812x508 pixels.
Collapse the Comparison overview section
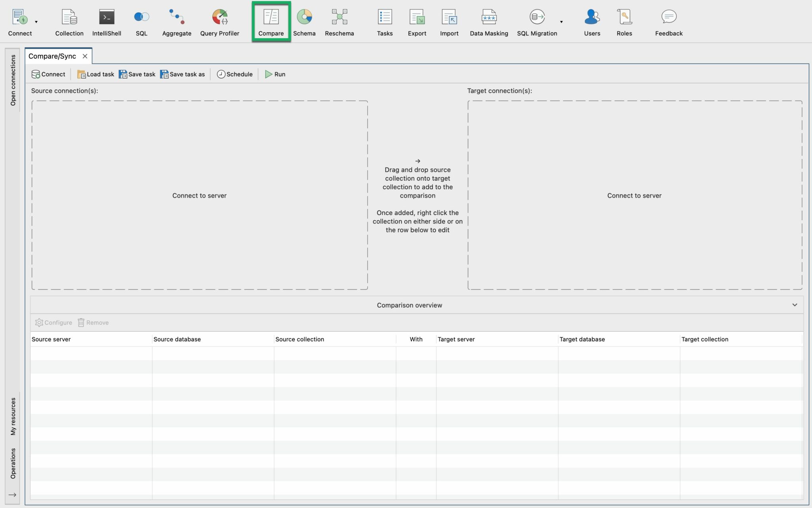pos(795,305)
